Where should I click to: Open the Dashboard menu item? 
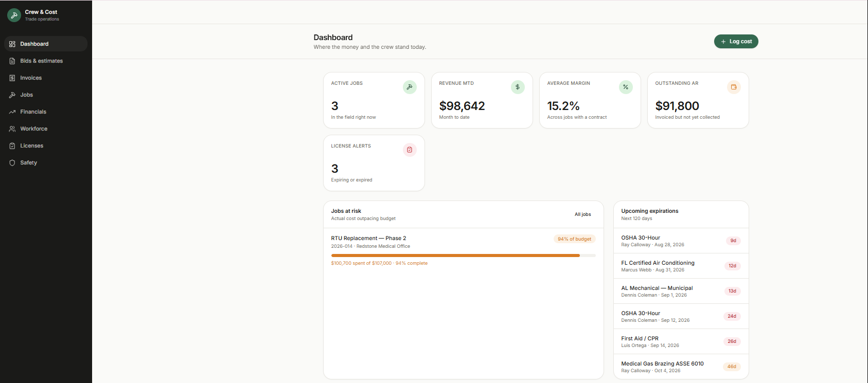point(46,44)
